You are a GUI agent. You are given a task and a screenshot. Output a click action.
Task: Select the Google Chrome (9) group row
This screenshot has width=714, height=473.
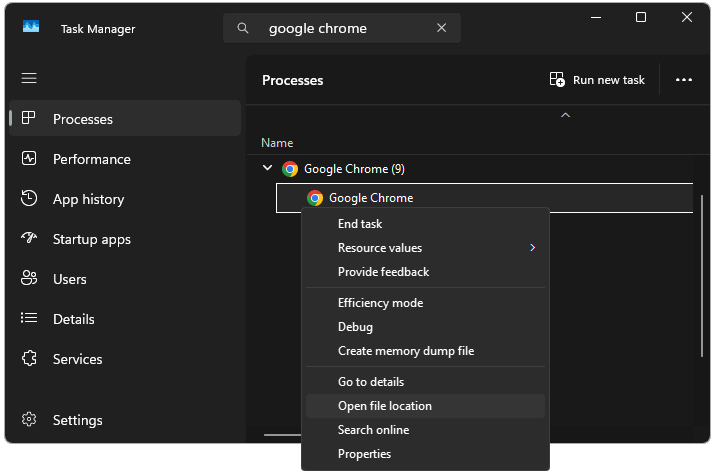[x=470, y=169]
